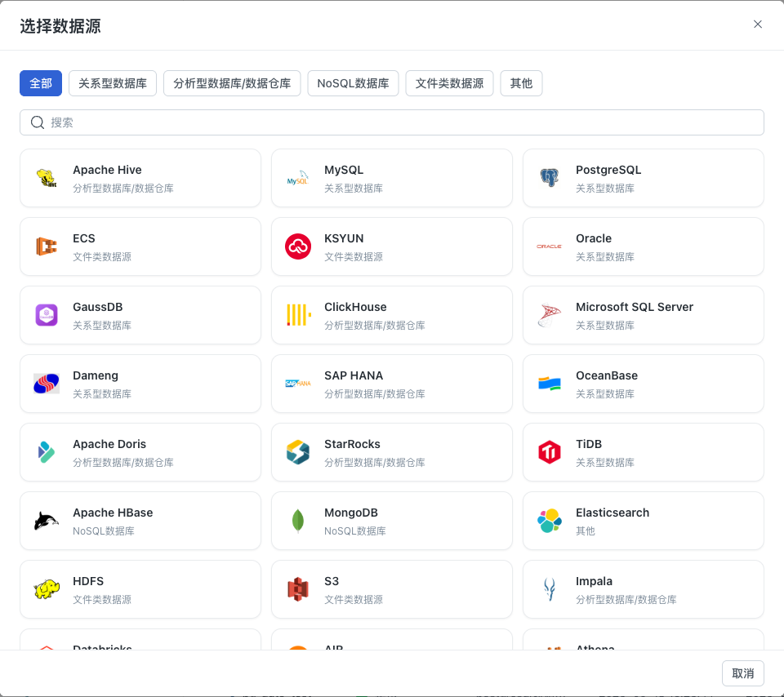The width and height of the screenshot is (784, 697).
Task: Pick the StarRocks name label
Action: click(353, 444)
